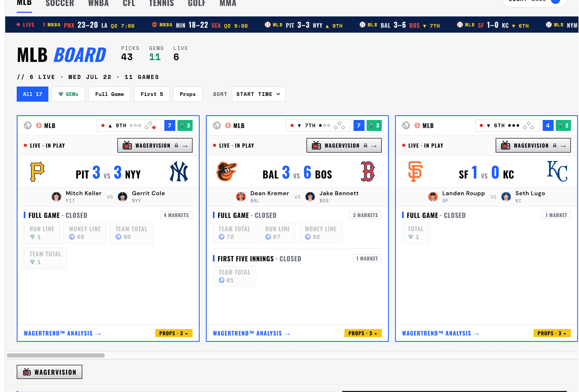Click blue 7 picks badge on BAL-BOS card

(359, 125)
